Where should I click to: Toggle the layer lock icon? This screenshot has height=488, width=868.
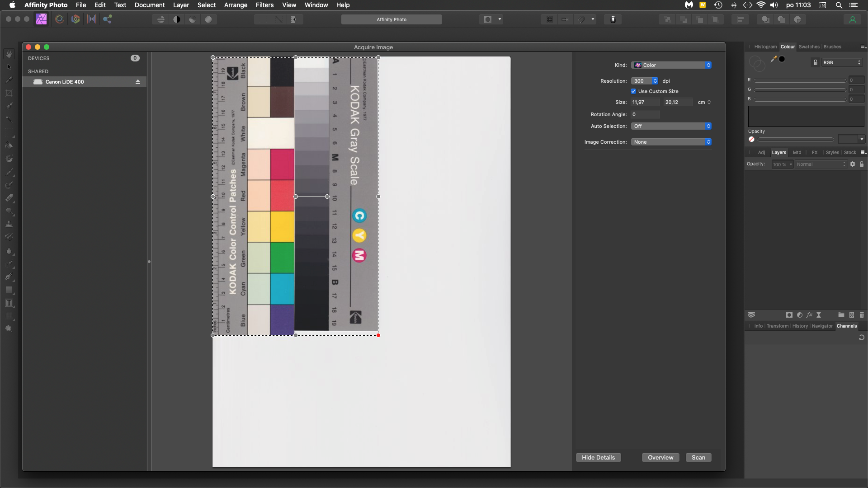tap(862, 164)
